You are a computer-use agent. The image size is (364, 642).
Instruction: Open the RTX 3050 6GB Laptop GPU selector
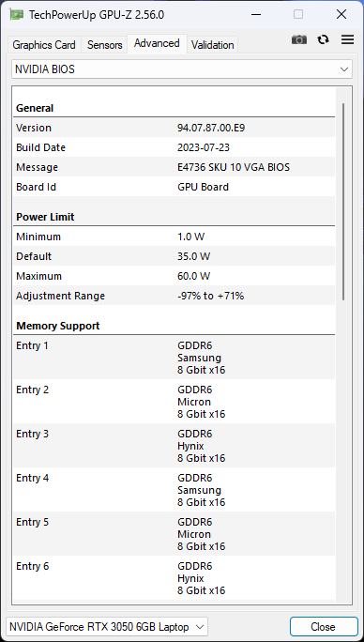coord(107,626)
